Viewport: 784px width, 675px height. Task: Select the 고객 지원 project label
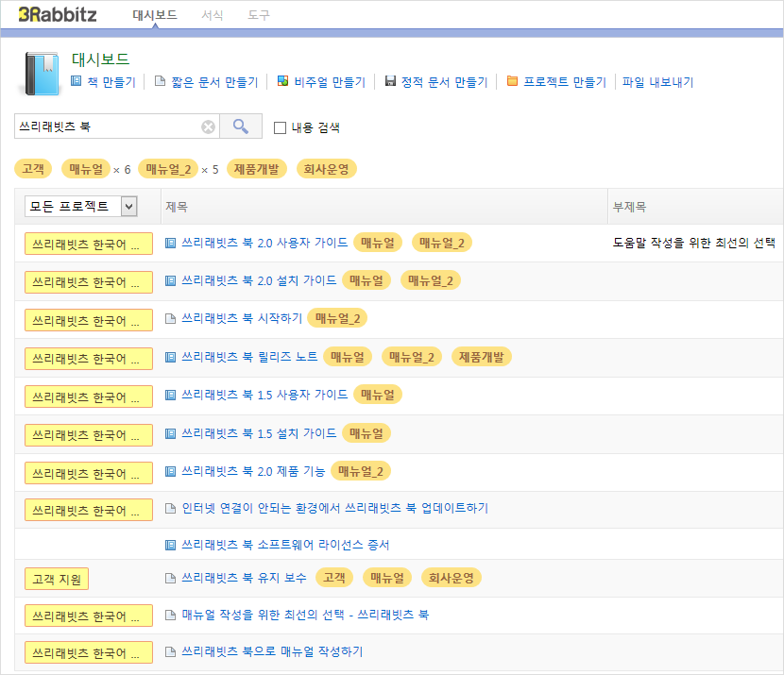point(57,579)
